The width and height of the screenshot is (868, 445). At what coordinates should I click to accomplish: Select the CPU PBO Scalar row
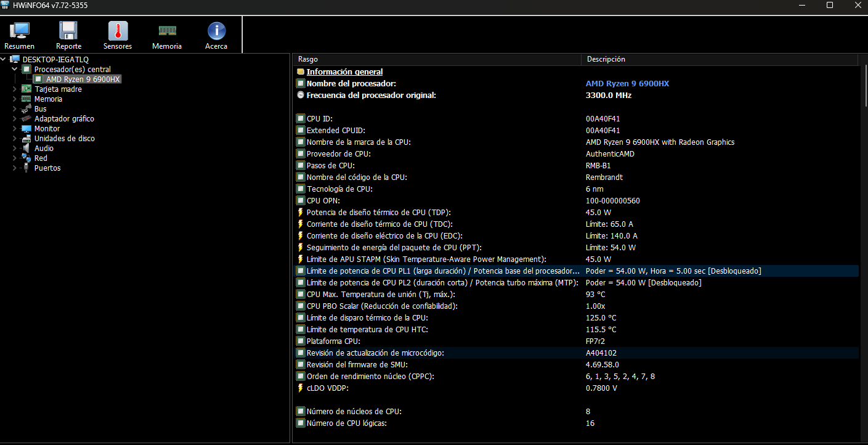[577, 306]
